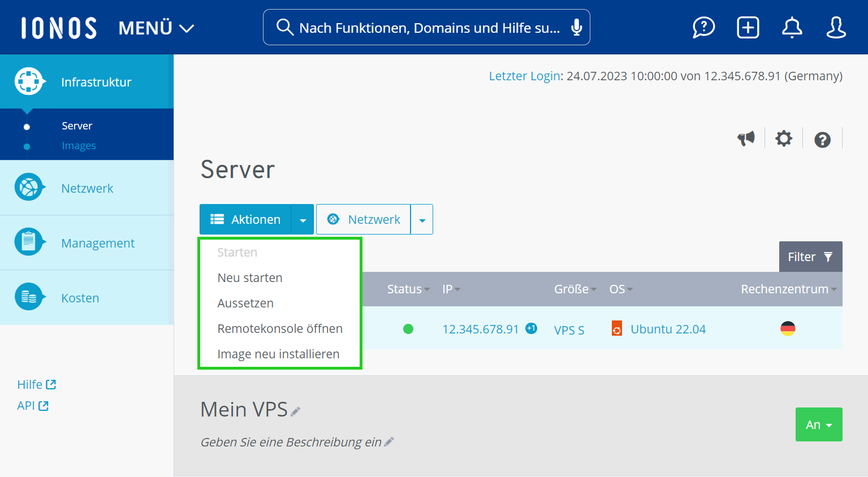Activate the microphone voice search icon
The image size is (868, 477).
(x=576, y=27)
